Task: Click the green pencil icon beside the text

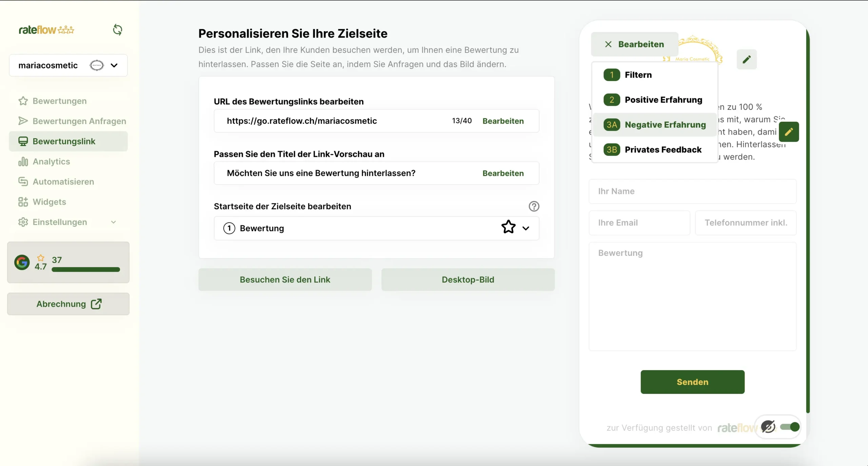Action: (789, 132)
